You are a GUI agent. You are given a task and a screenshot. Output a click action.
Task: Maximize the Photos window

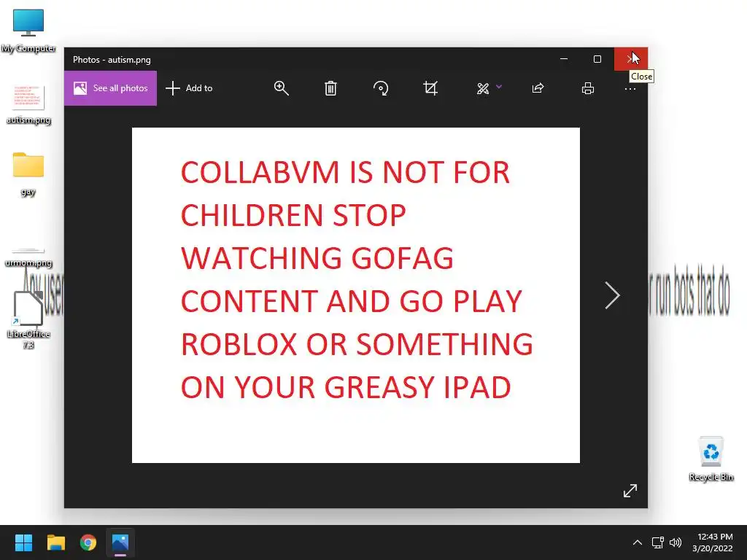[597, 59]
